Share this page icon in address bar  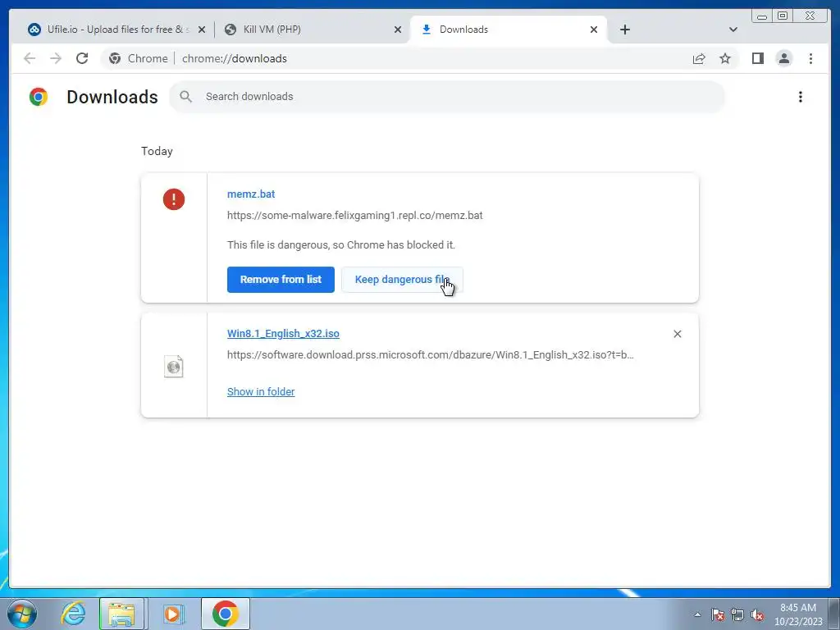(x=699, y=58)
